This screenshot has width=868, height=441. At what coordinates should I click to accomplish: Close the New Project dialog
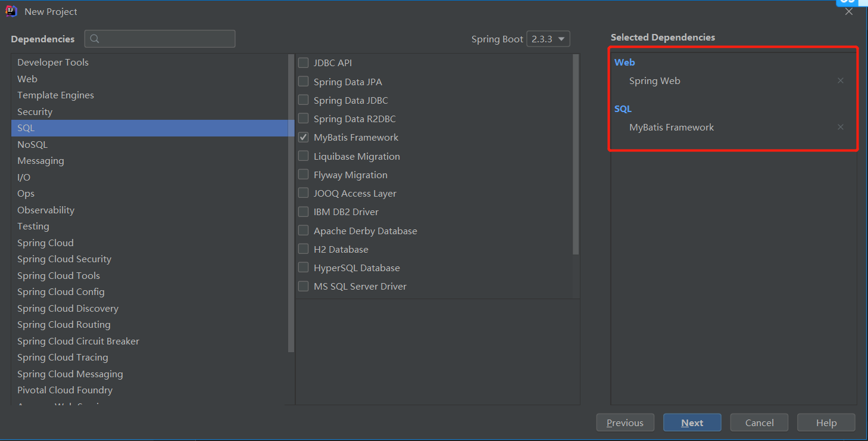pyautogui.click(x=849, y=12)
